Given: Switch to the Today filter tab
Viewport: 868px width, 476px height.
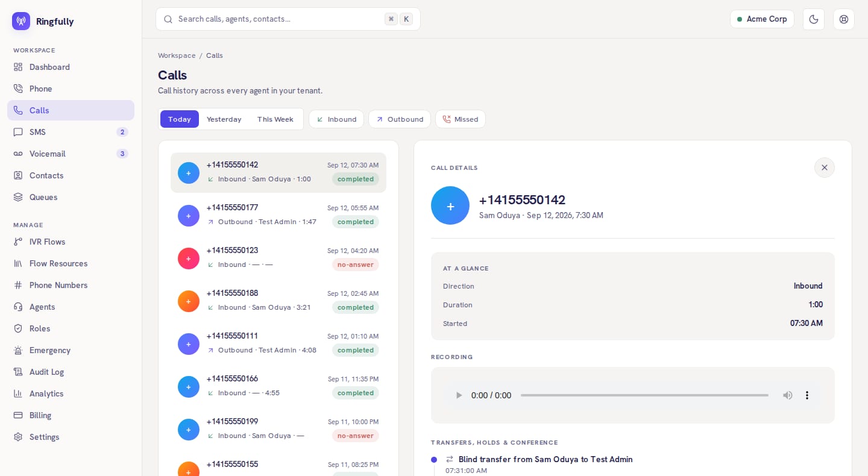Looking at the screenshot, I should click(x=180, y=119).
